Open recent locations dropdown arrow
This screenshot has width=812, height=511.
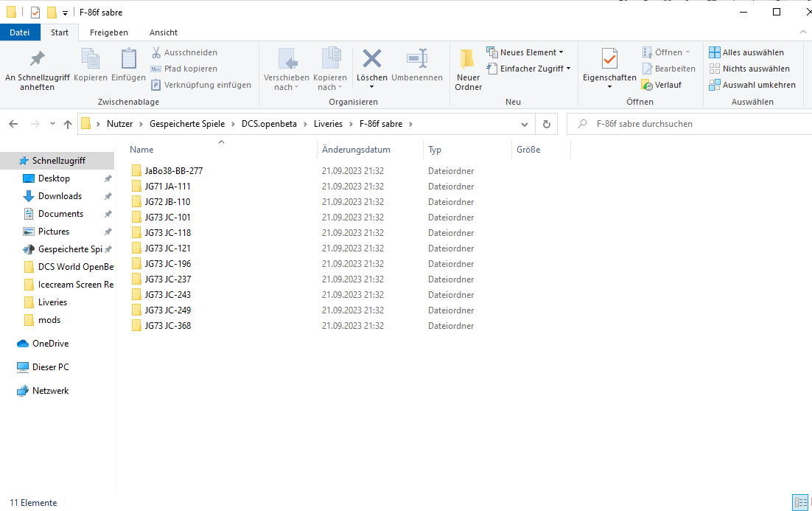[52, 124]
